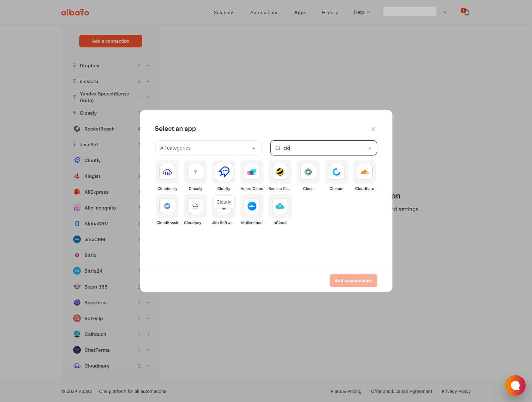
Task: Pick the pCloud app icon
Action: click(280, 206)
